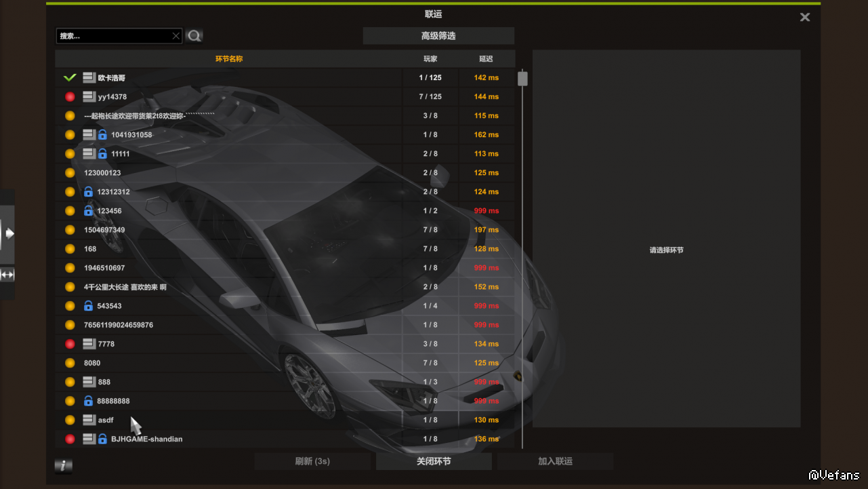The image size is (868, 489).
Task: Open the info icon at bottom left
Action: click(x=63, y=465)
